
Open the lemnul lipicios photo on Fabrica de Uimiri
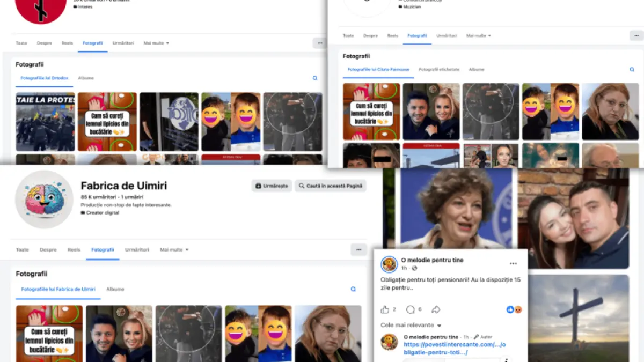pos(49,334)
